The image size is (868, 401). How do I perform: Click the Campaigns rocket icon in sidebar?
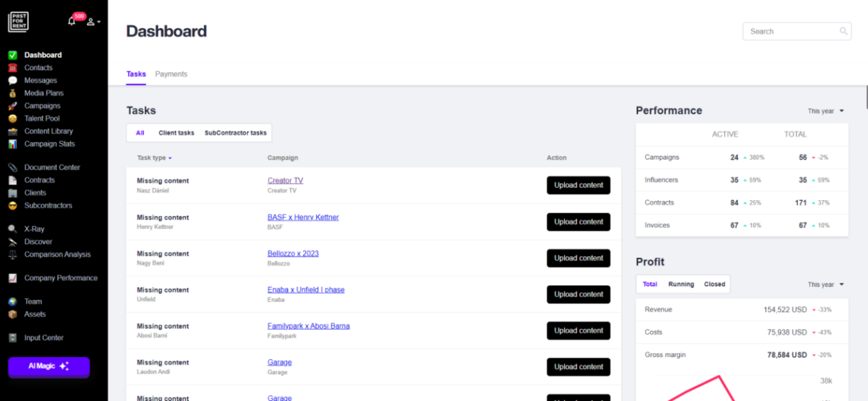tap(12, 106)
